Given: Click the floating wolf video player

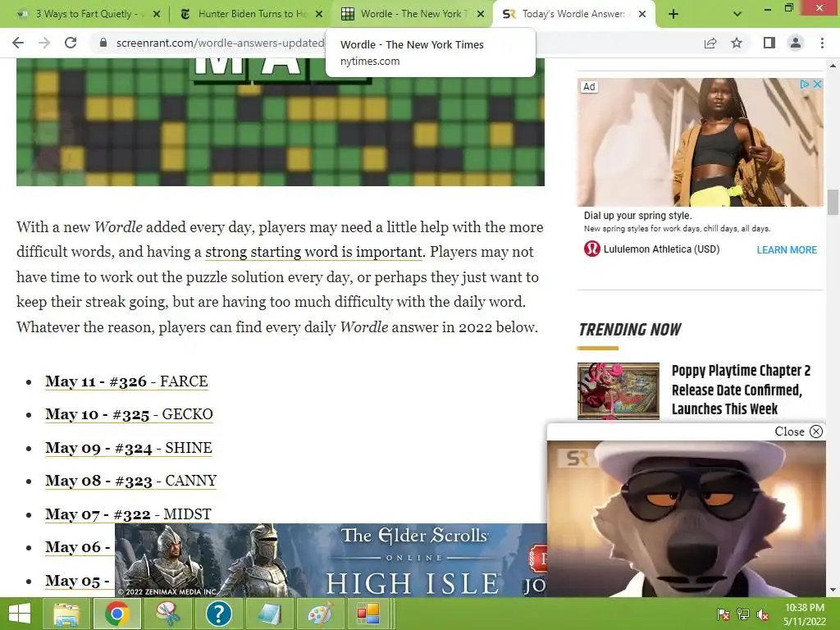Looking at the screenshot, I should point(687,518).
